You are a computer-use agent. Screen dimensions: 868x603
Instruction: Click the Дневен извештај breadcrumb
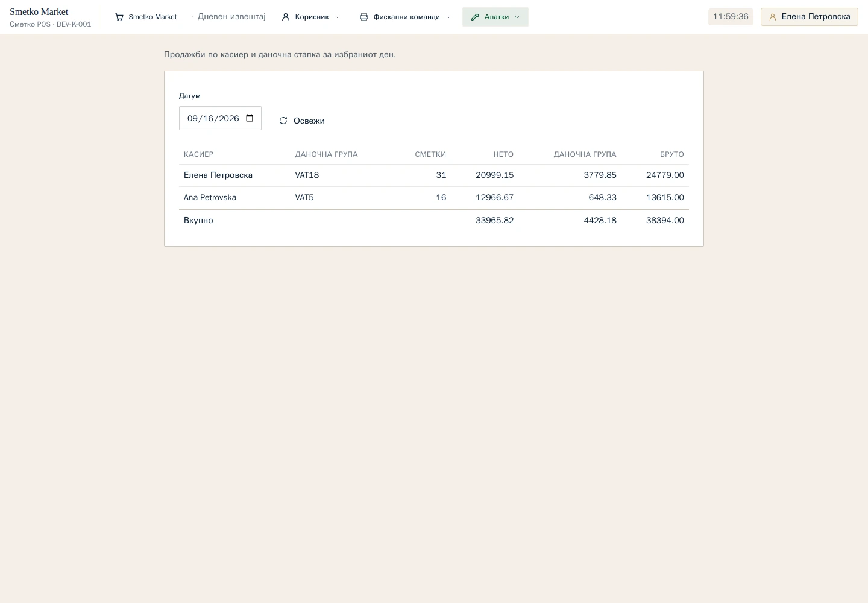[231, 17]
